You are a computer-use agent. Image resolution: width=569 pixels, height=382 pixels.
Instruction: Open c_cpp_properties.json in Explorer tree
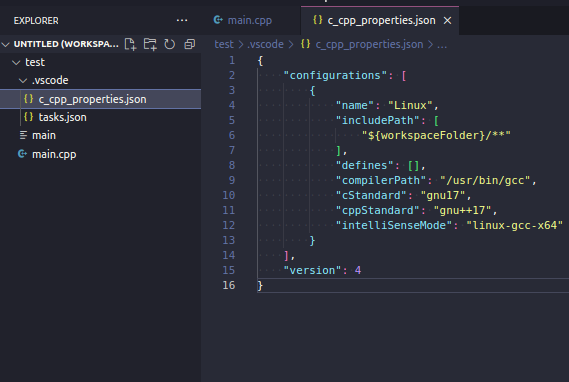[101, 99]
